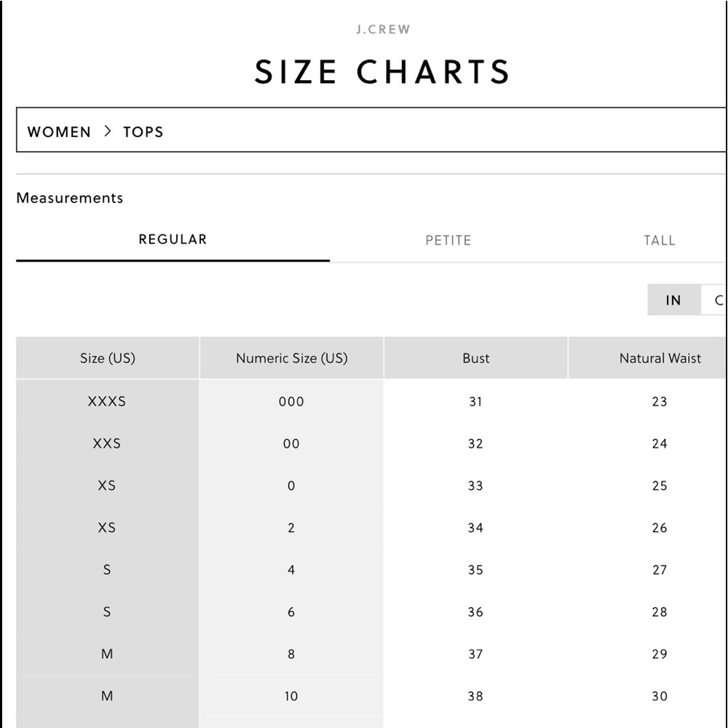Open the WOMEN > TOPS category dropdown
Viewport: 728px width, 728px height.
click(x=371, y=130)
